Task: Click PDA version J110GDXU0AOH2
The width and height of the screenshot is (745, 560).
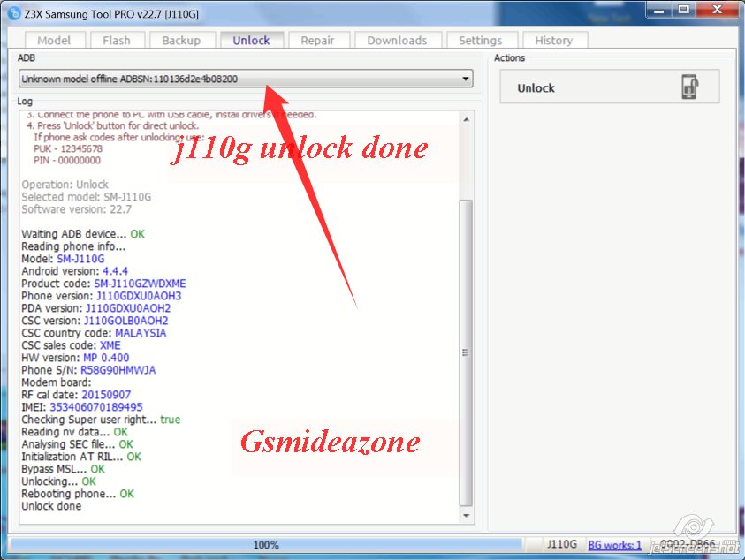Action: [x=128, y=308]
